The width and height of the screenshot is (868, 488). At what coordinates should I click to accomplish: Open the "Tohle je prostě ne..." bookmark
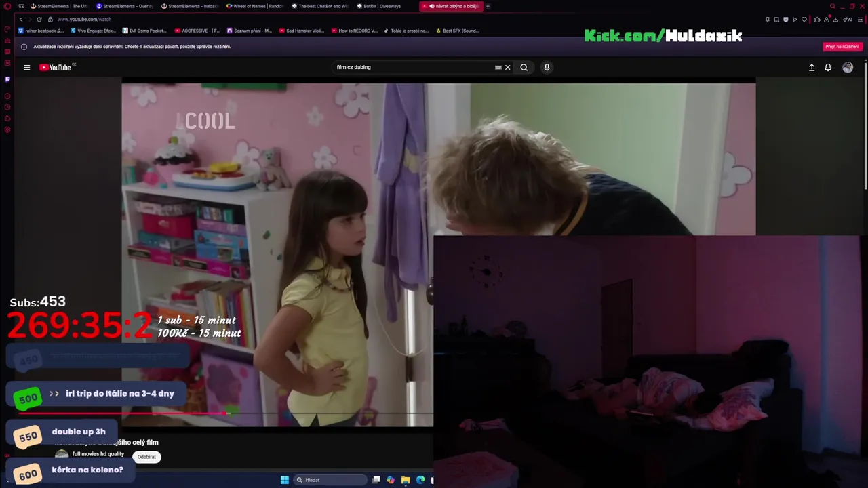point(406,30)
